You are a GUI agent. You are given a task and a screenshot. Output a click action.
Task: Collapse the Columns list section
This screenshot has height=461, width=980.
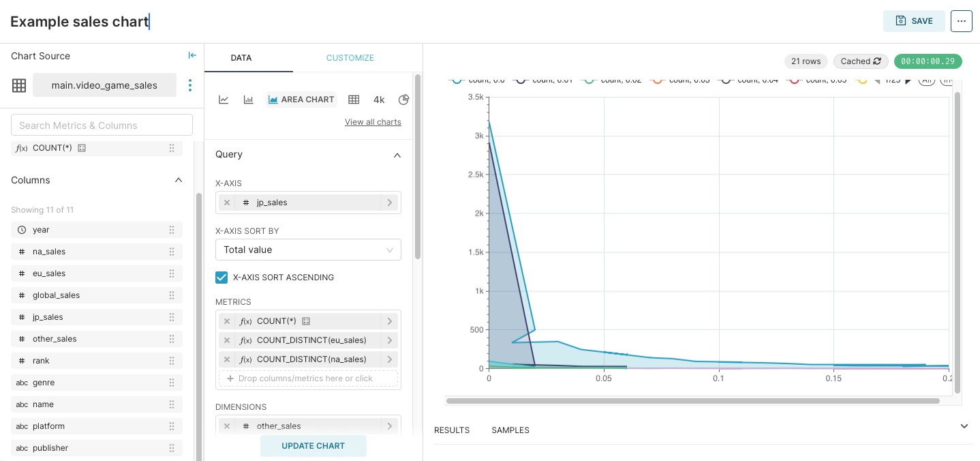pos(179,181)
